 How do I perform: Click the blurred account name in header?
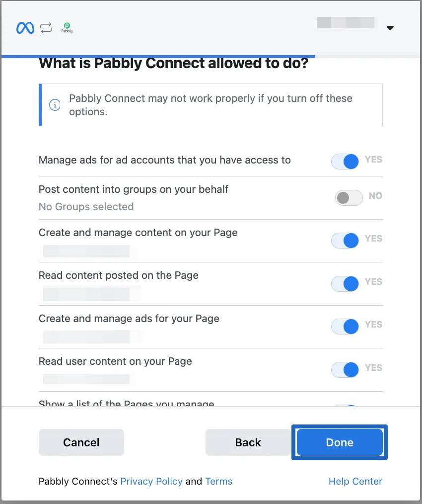coord(346,22)
